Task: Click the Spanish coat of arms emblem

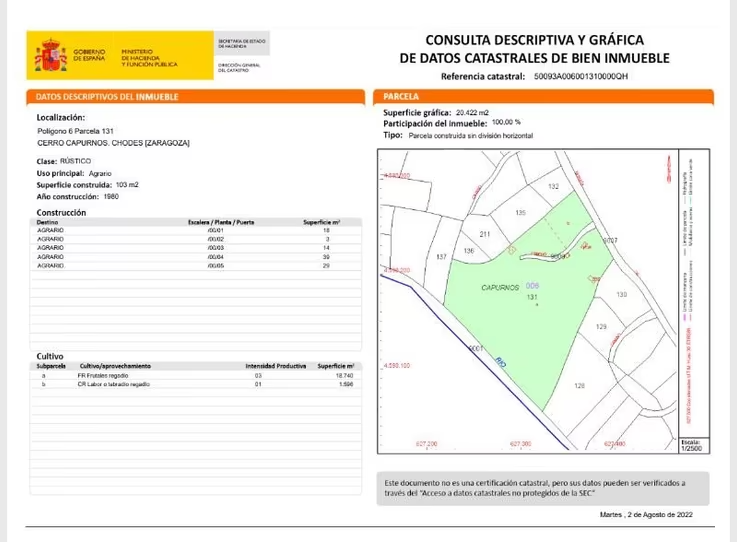Action: coord(51,55)
